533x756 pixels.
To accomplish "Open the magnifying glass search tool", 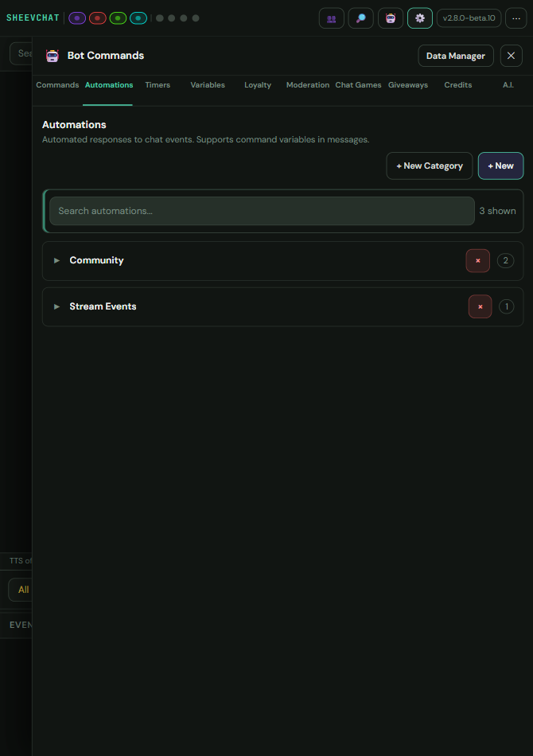I will (361, 18).
